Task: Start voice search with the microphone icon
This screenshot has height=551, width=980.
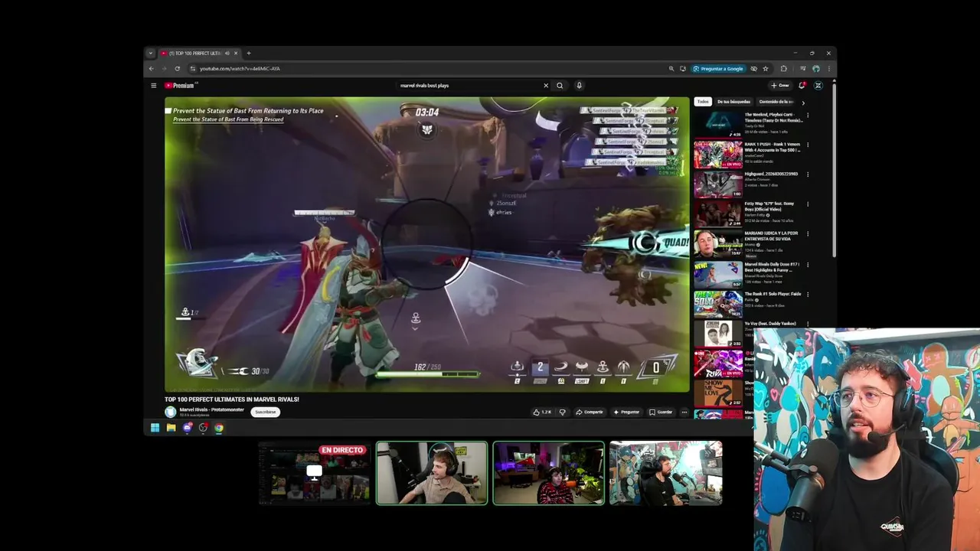Action: tap(579, 86)
